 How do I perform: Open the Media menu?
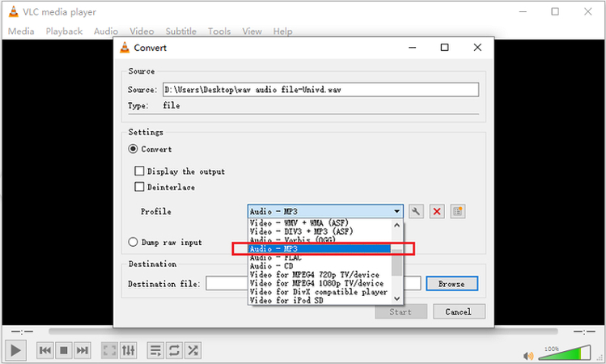(21, 32)
